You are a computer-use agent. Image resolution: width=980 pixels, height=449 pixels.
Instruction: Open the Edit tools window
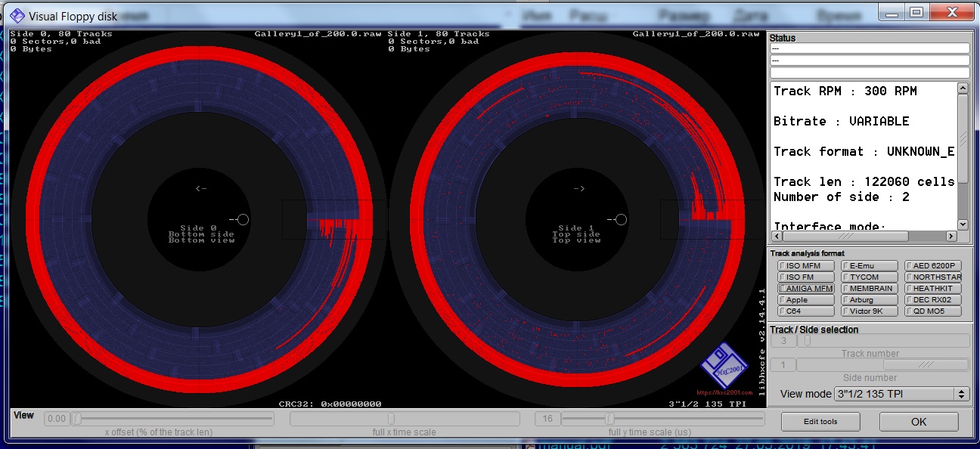coord(820,422)
